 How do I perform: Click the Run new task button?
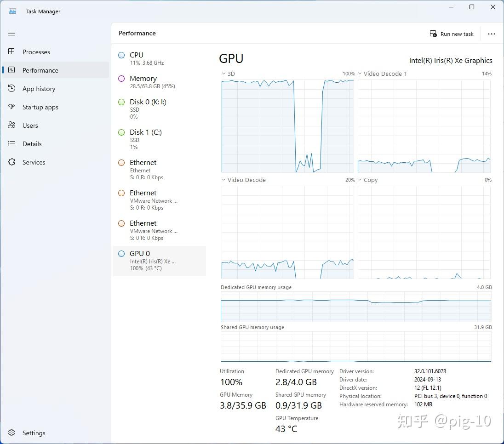pos(452,34)
